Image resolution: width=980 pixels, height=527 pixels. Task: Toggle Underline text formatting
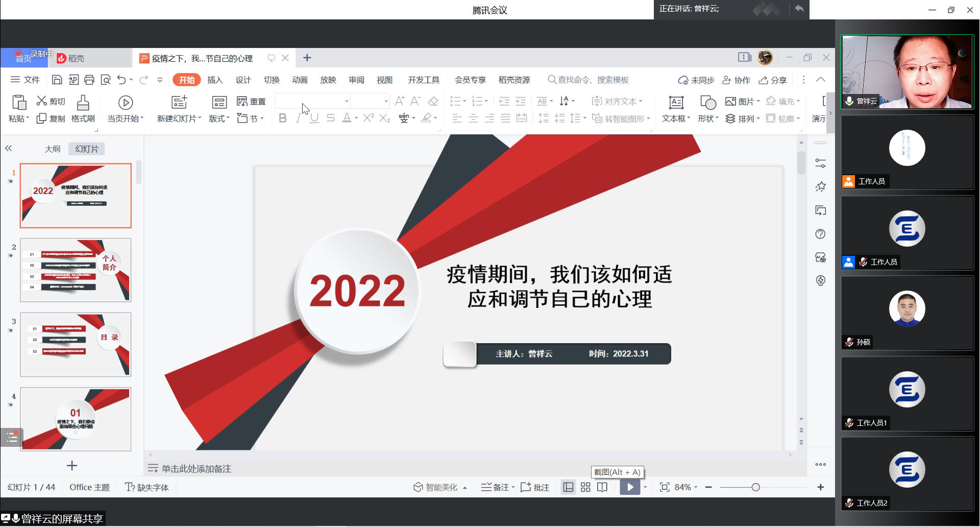pos(314,118)
